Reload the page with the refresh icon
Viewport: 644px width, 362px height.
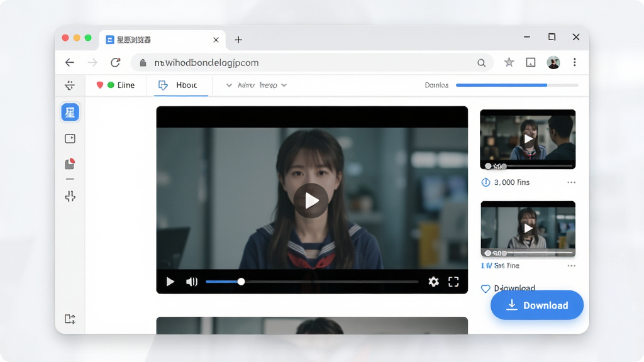point(116,62)
